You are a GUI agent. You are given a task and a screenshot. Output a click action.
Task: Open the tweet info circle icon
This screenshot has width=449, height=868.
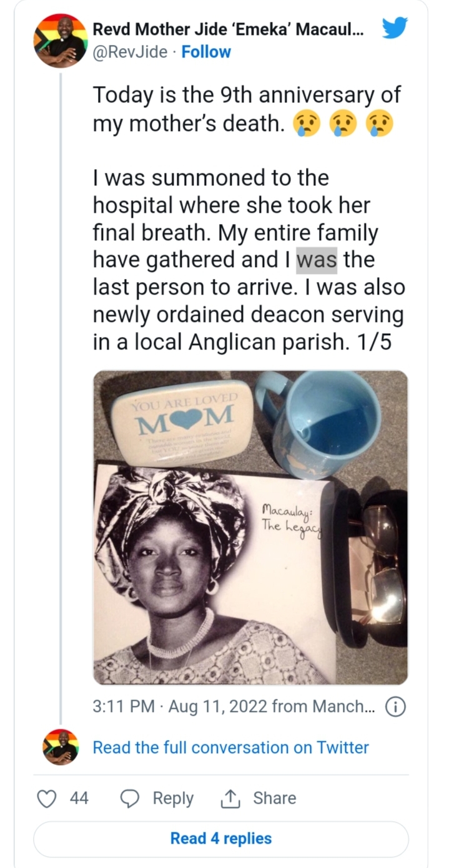coord(396,706)
